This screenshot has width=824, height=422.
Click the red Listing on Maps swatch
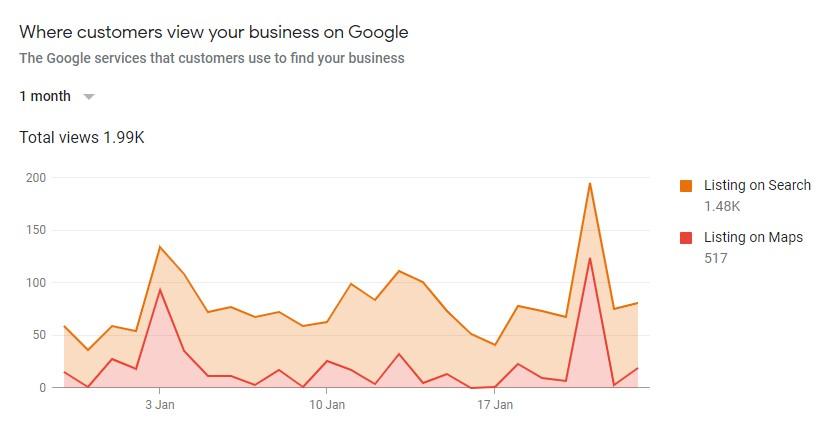[x=686, y=238]
